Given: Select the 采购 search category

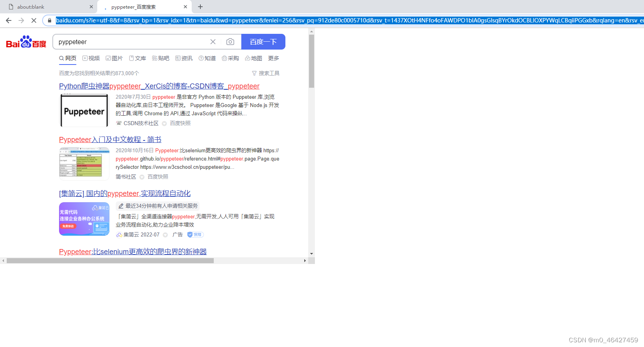Looking at the screenshot, I should pyautogui.click(x=230, y=58).
